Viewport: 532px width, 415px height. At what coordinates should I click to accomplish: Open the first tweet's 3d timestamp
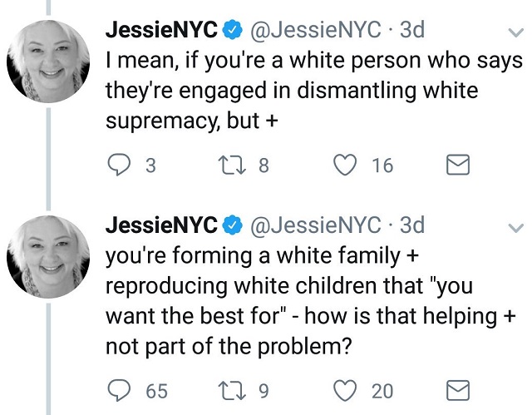(x=412, y=30)
